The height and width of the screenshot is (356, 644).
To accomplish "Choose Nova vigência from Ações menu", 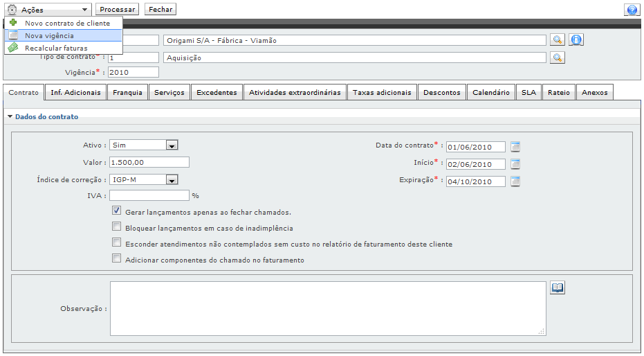I will (x=64, y=35).
